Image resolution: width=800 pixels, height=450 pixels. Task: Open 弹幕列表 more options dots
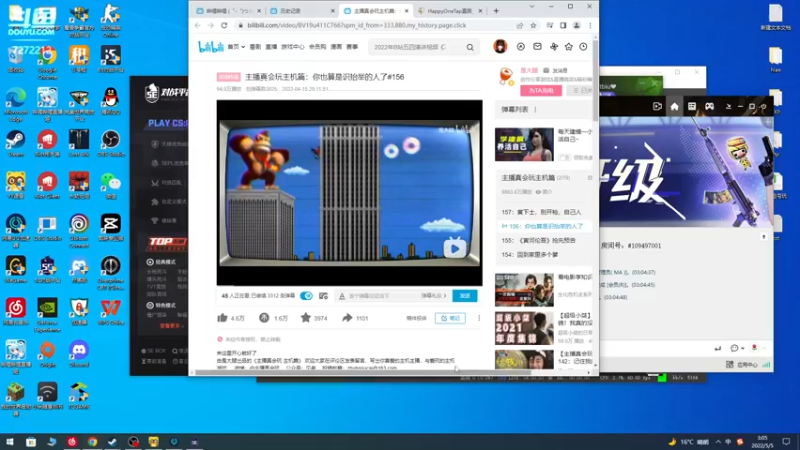pos(535,110)
